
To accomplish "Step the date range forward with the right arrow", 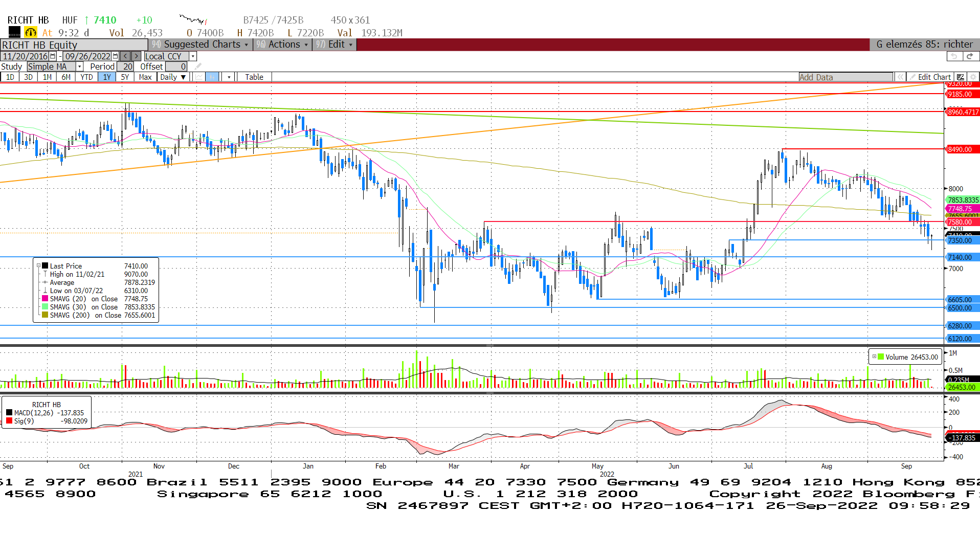I will tap(136, 56).
